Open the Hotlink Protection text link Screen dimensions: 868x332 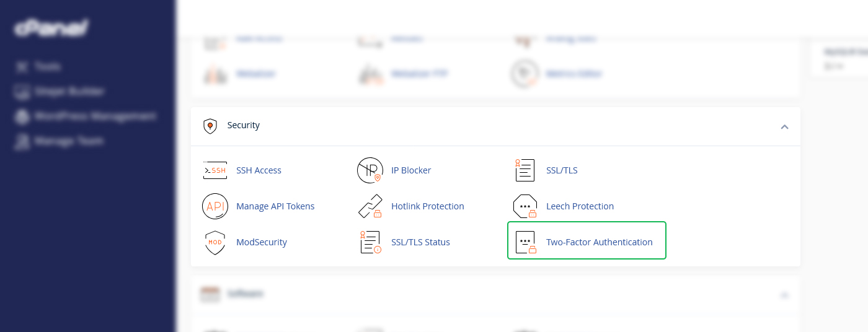(x=427, y=206)
